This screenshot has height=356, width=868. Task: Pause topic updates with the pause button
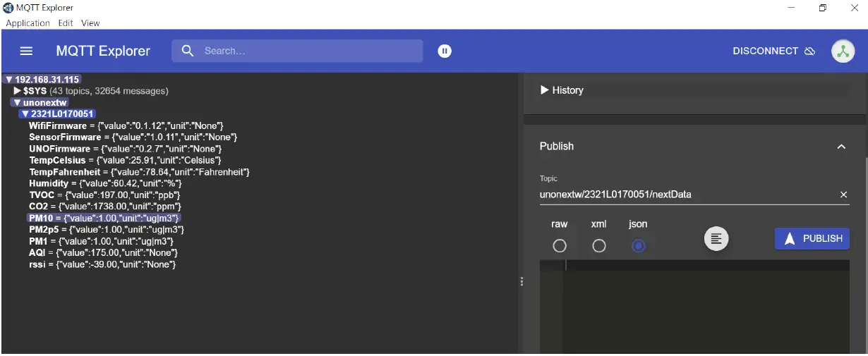coord(445,51)
